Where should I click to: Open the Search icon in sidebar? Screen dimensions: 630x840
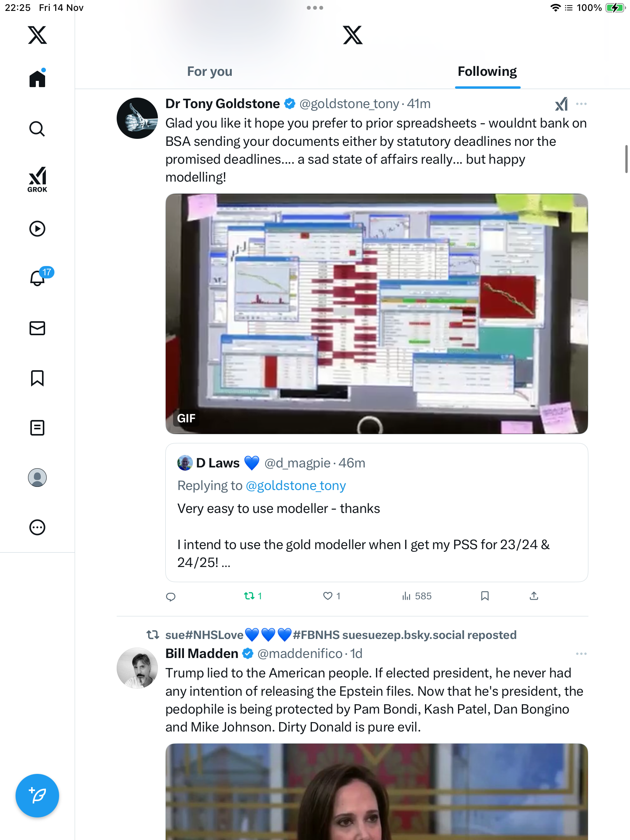(37, 129)
